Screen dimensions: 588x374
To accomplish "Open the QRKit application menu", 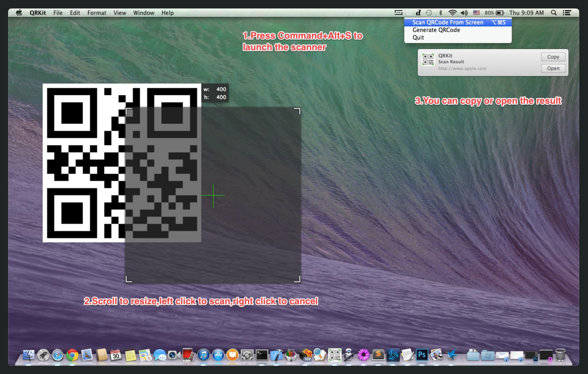I will coord(38,13).
